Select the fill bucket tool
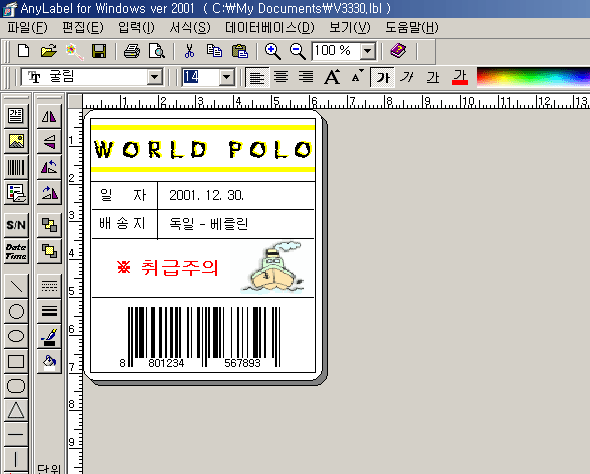This screenshot has height=474, width=590. coord(49,362)
